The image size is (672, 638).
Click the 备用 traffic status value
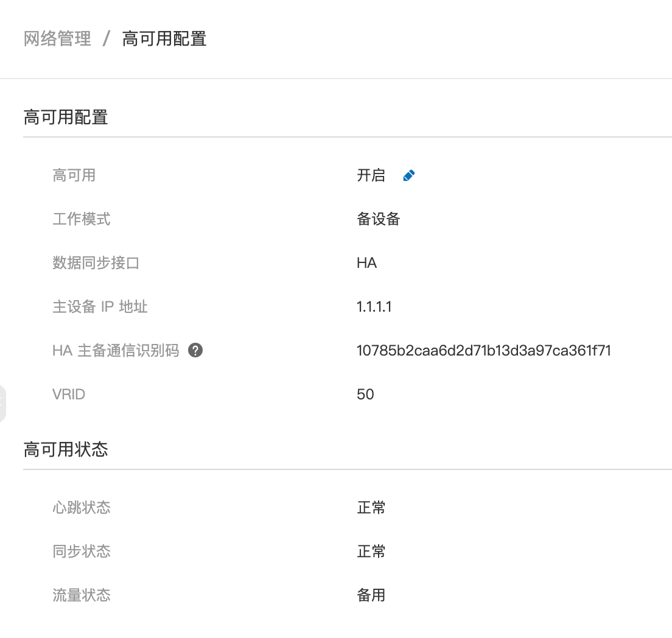click(x=371, y=595)
